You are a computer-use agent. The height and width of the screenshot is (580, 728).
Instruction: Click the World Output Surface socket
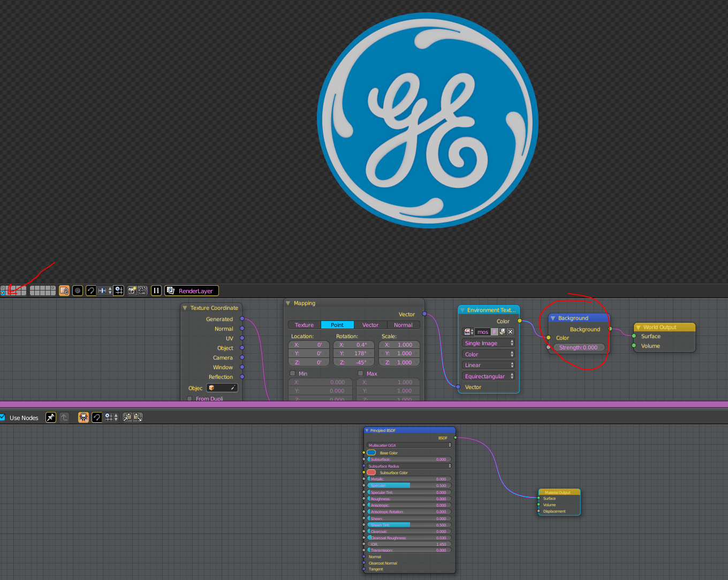[634, 336]
